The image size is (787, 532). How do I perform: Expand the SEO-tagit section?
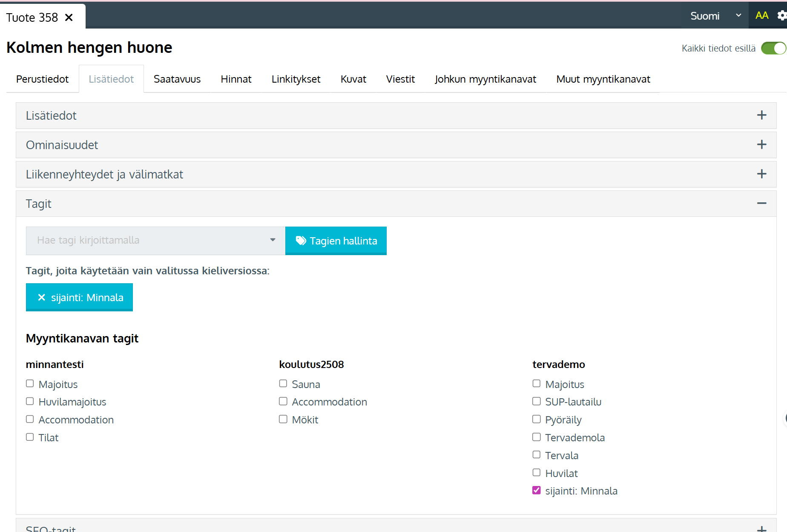[x=396, y=526]
